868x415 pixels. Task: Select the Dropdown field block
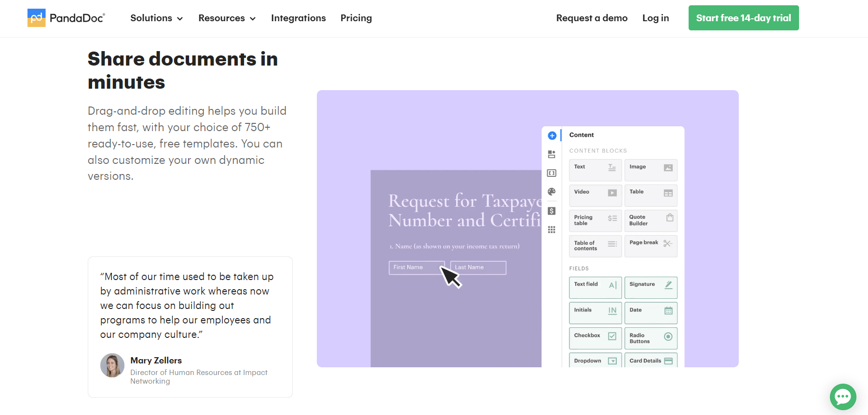click(x=595, y=361)
